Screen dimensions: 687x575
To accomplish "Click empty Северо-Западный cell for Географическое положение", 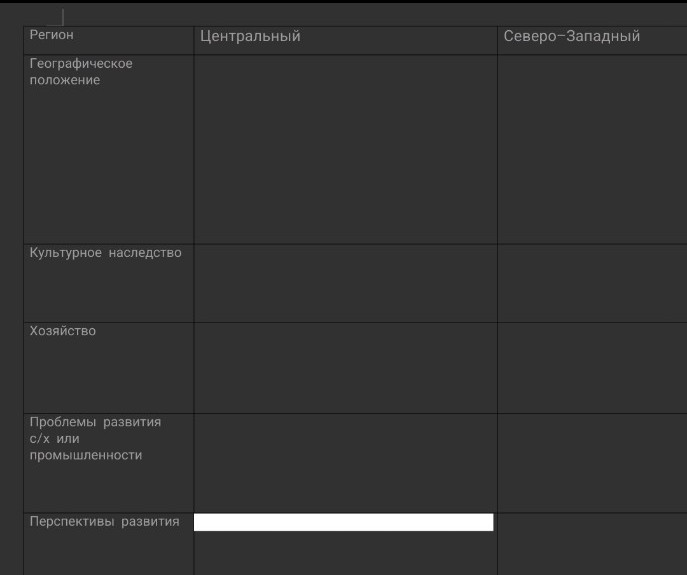I will click(592, 150).
